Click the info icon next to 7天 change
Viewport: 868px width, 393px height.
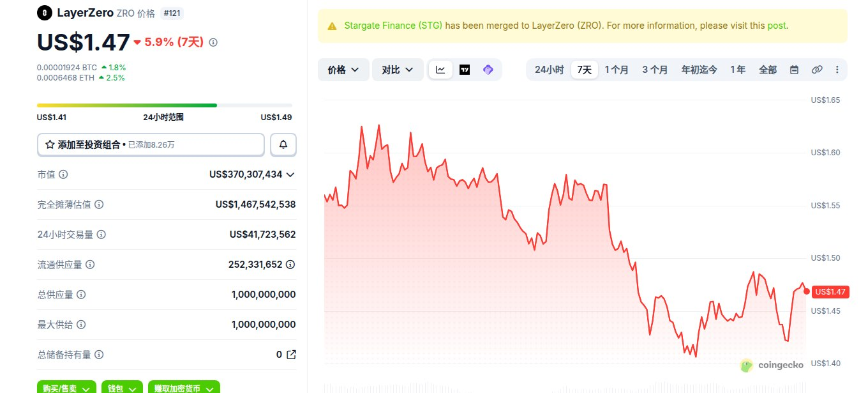213,42
